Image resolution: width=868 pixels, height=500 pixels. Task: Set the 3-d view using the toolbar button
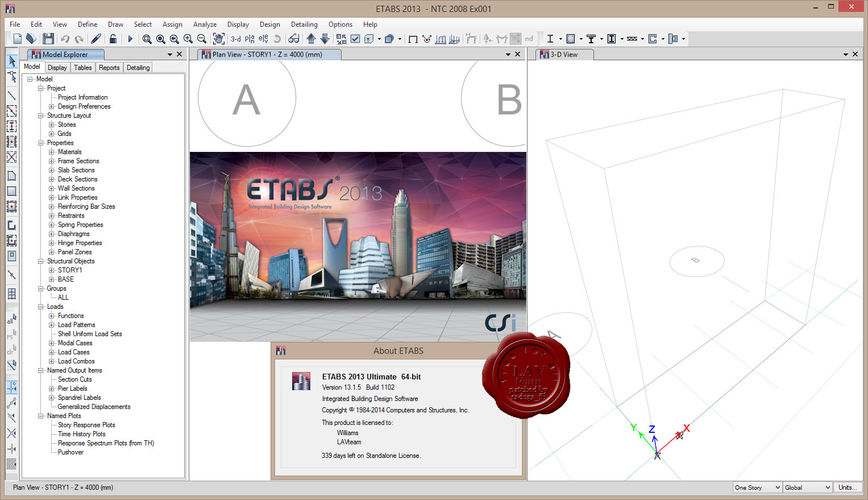235,39
